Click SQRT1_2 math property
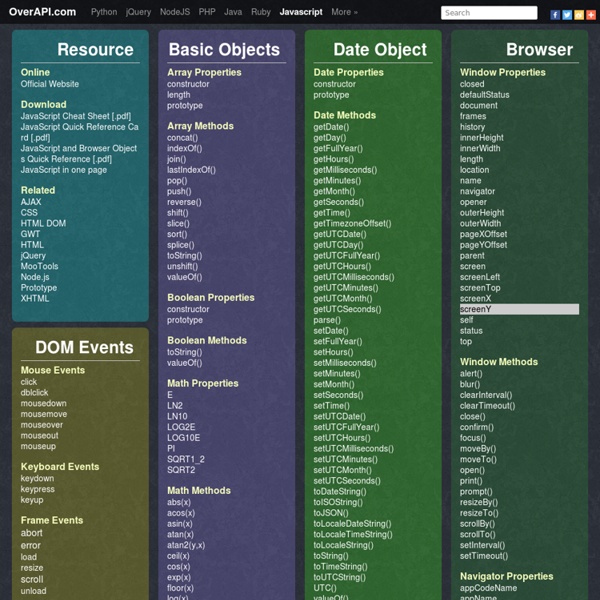 (x=186, y=459)
